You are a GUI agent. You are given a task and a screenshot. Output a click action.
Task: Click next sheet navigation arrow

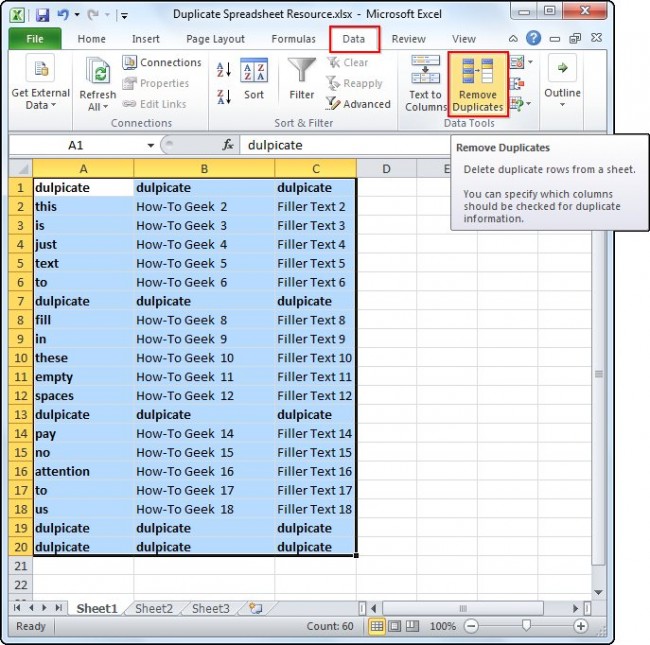44,608
